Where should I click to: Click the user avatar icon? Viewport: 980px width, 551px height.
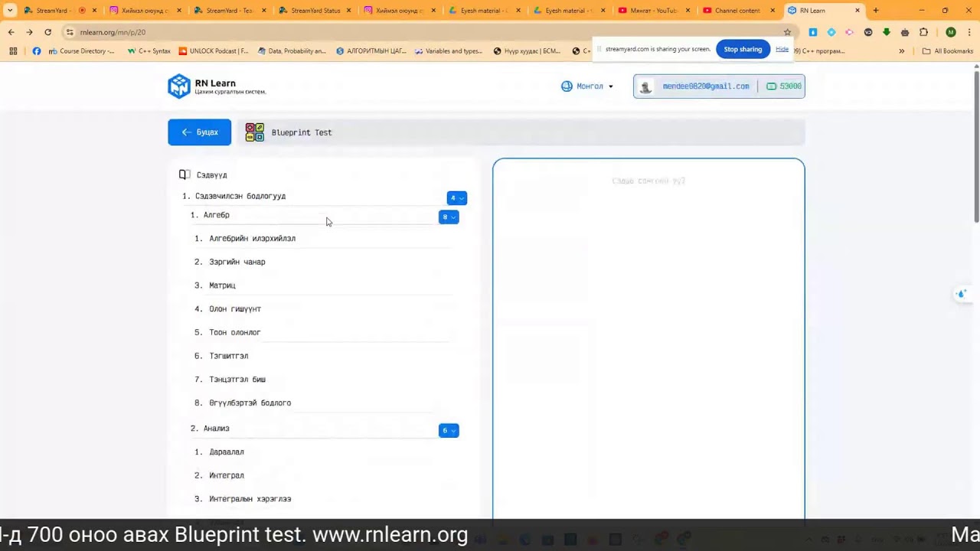click(645, 86)
